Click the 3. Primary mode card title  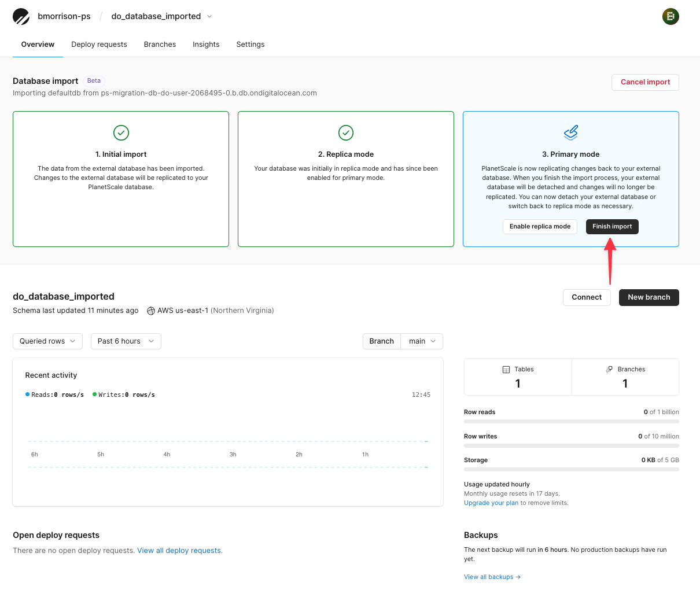point(571,154)
